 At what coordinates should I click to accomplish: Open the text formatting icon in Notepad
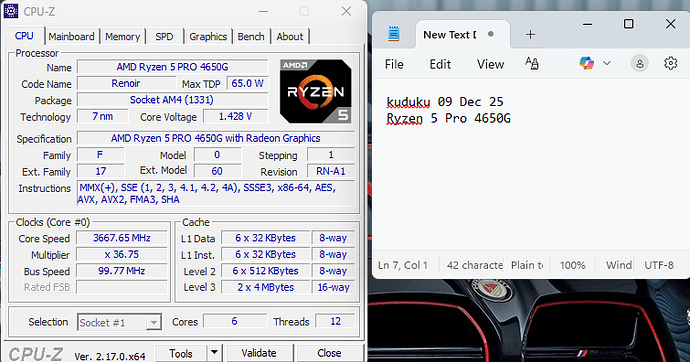click(532, 64)
